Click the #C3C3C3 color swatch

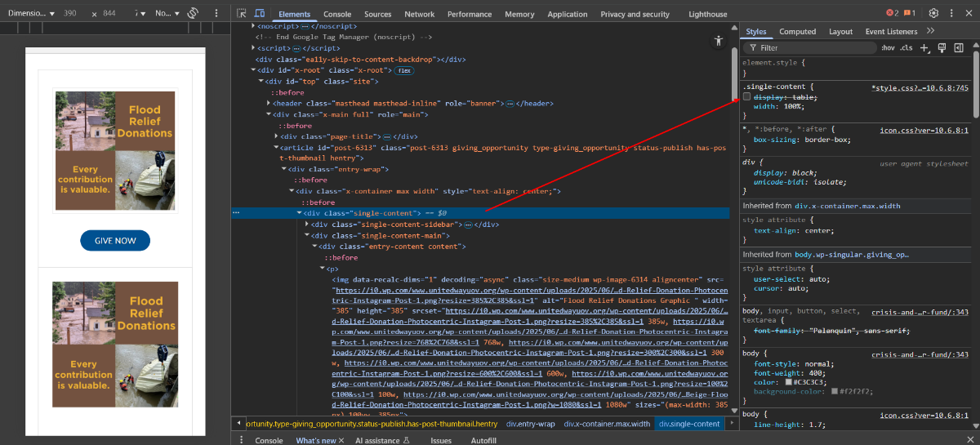(788, 382)
